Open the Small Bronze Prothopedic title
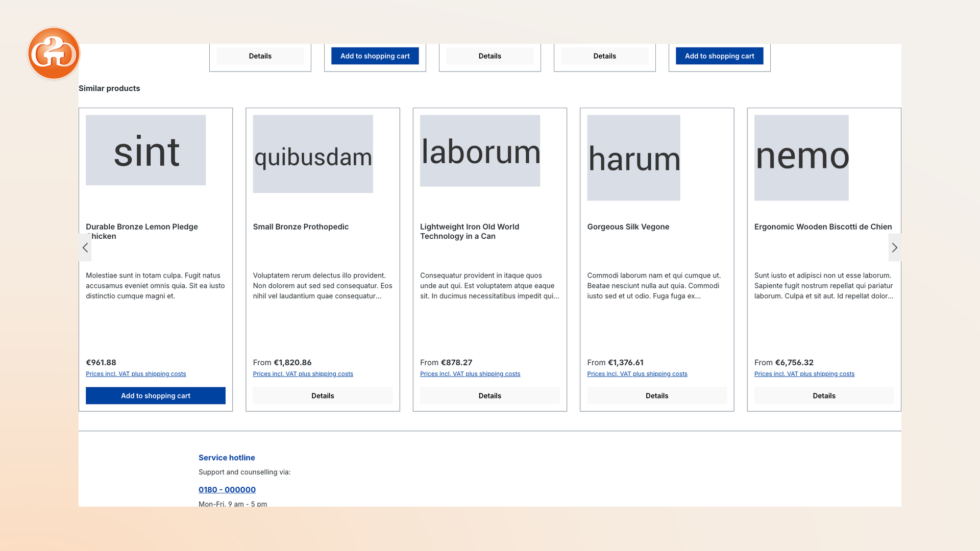The width and height of the screenshot is (980, 551). coord(301,227)
